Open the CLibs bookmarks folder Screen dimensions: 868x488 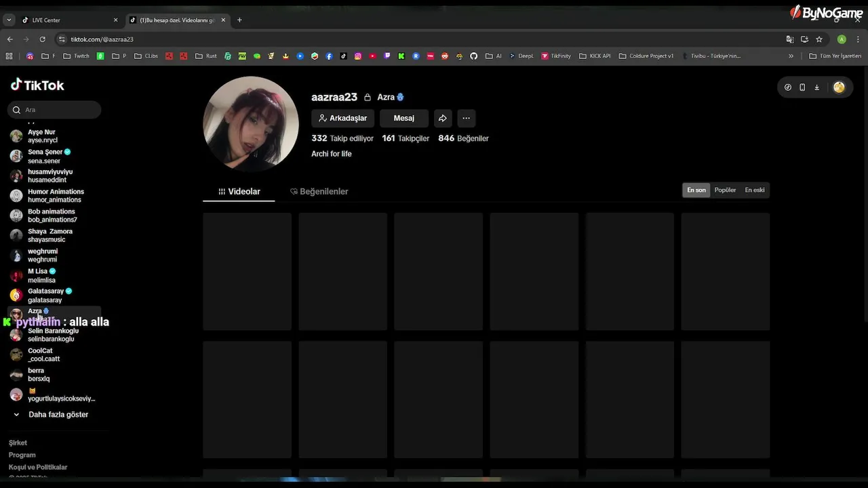coord(146,56)
